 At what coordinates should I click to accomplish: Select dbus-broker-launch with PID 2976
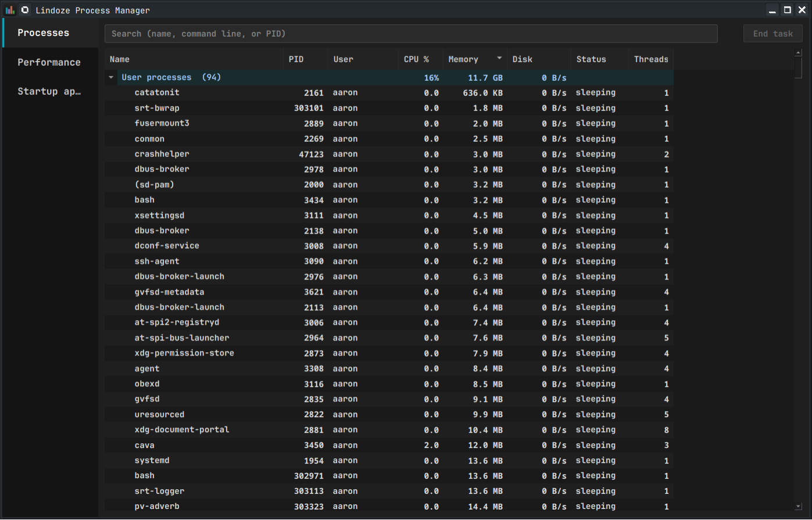click(389, 277)
